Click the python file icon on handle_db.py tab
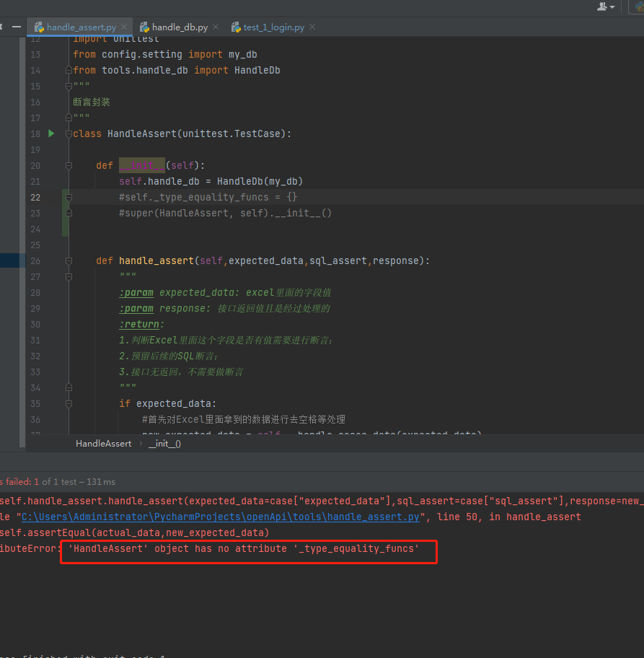Screen dimensions: 644x658 (x=144, y=27)
